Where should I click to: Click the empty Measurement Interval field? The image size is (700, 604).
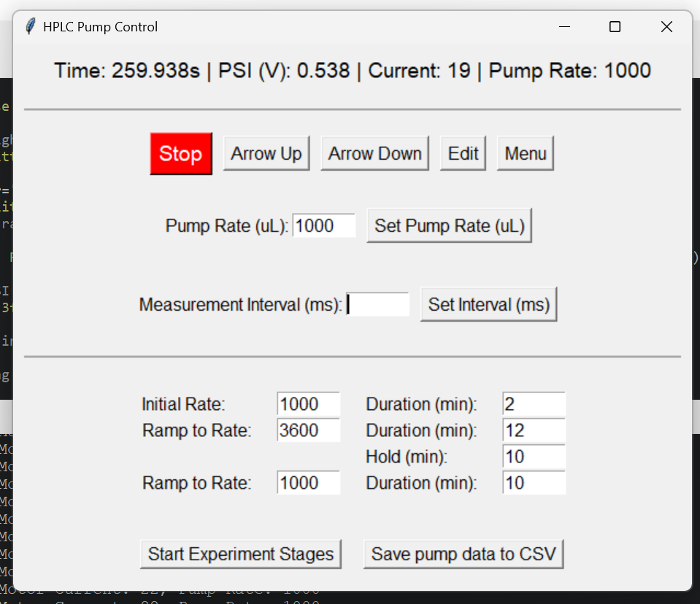pyautogui.click(x=377, y=304)
